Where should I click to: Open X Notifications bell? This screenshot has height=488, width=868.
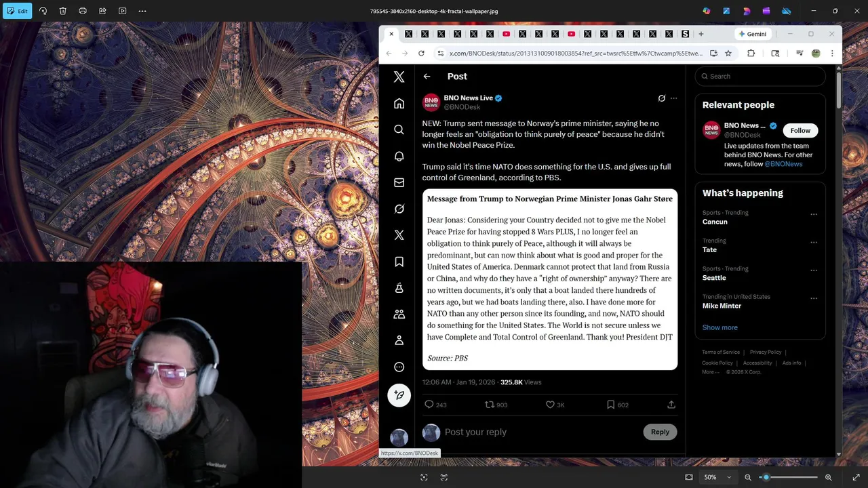[x=399, y=156]
